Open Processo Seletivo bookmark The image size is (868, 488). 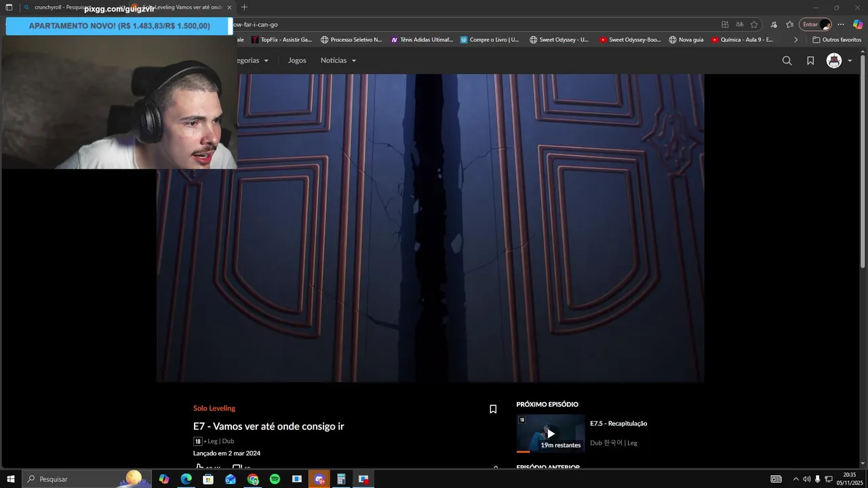[351, 40]
